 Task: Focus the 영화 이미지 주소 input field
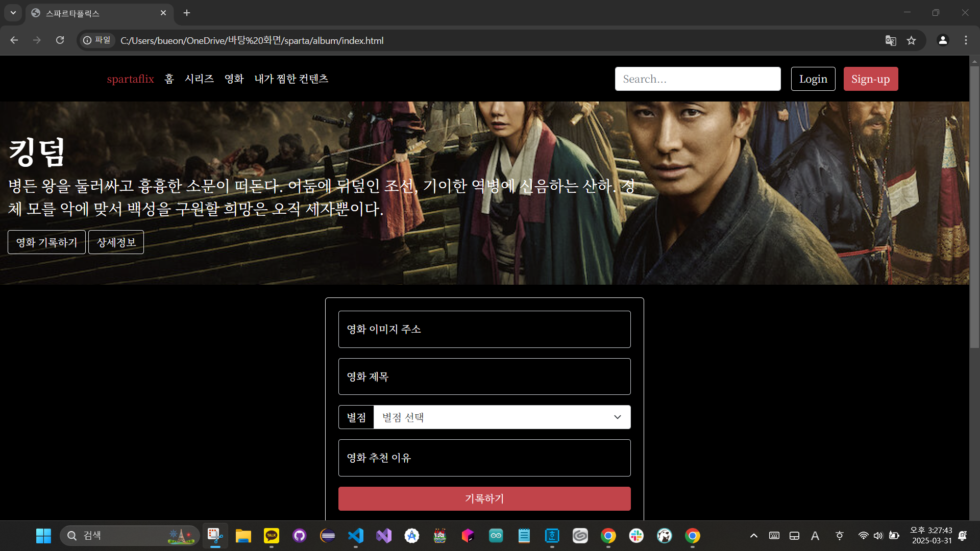click(484, 330)
